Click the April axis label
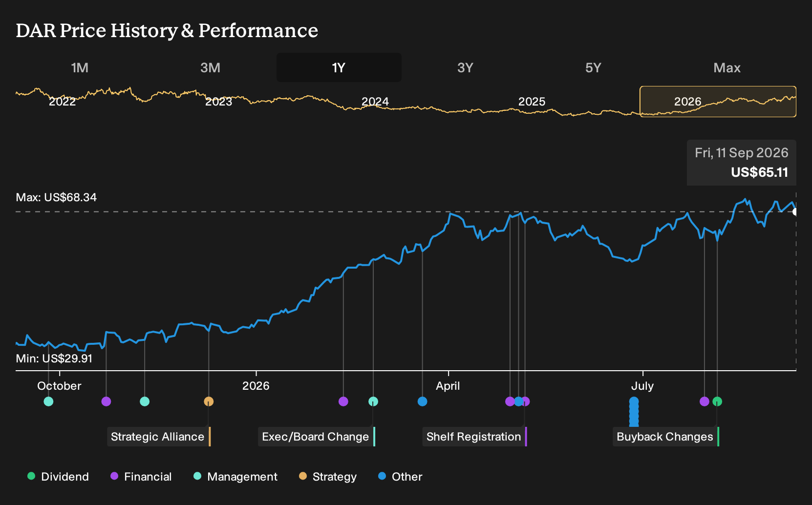 [x=448, y=386]
